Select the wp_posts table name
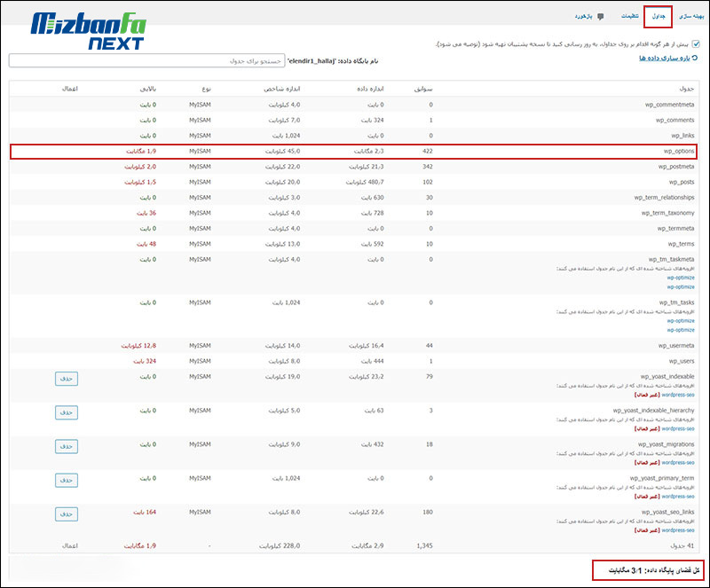Viewport: 710px width, 588px height. pyautogui.click(x=682, y=182)
